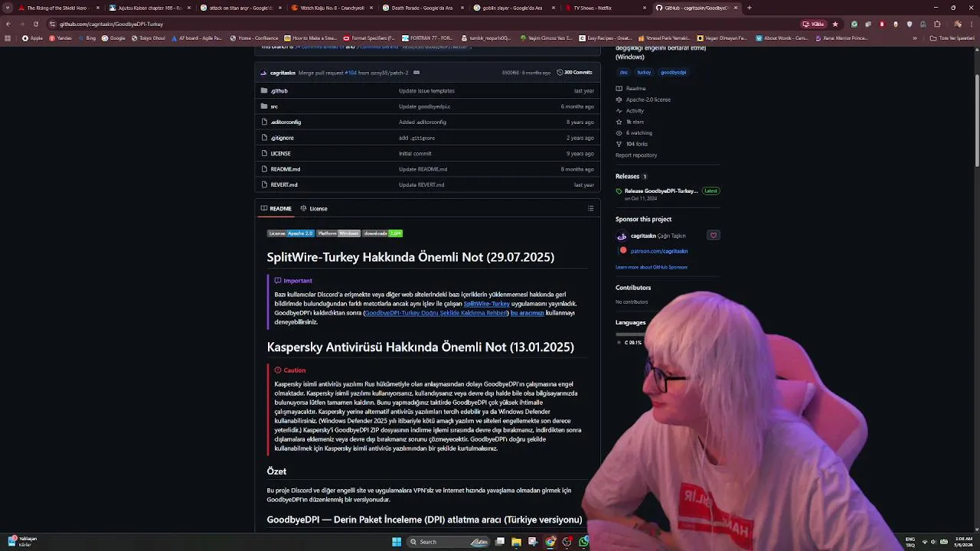The height and width of the screenshot is (551, 980).
Task: View the 300 Commits history
Action: point(575,72)
